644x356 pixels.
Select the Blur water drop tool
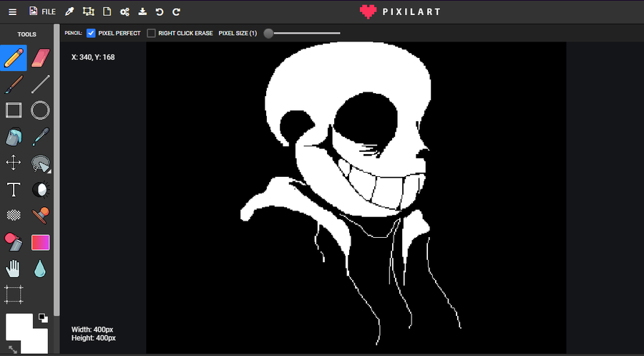[x=40, y=269]
